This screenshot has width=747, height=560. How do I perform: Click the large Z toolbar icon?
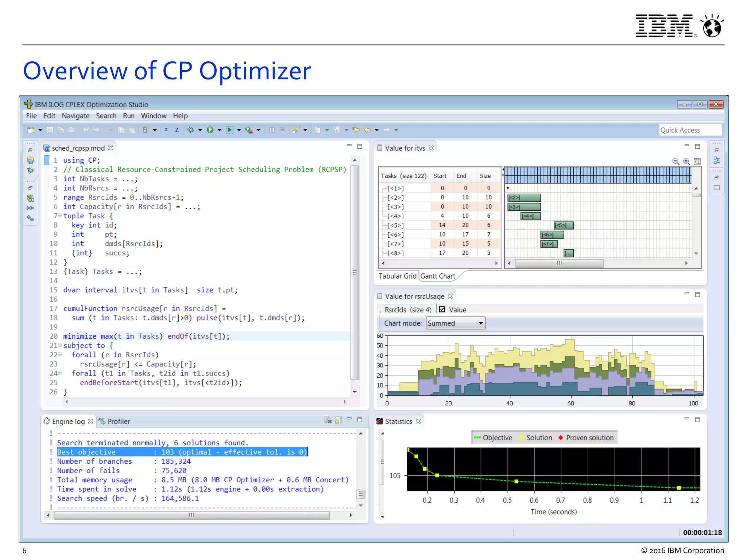point(177,130)
